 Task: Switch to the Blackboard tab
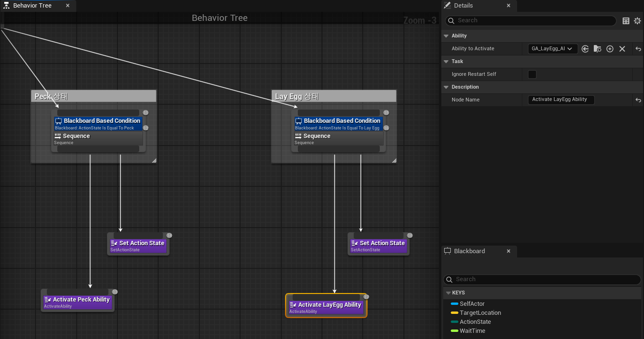(x=469, y=251)
